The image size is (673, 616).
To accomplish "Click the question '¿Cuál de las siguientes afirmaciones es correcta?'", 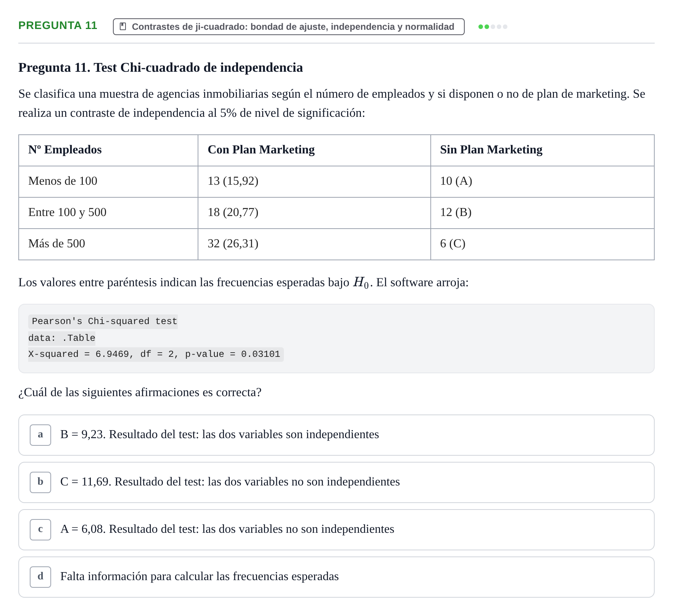I will pyautogui.click(x=140, y=392).
